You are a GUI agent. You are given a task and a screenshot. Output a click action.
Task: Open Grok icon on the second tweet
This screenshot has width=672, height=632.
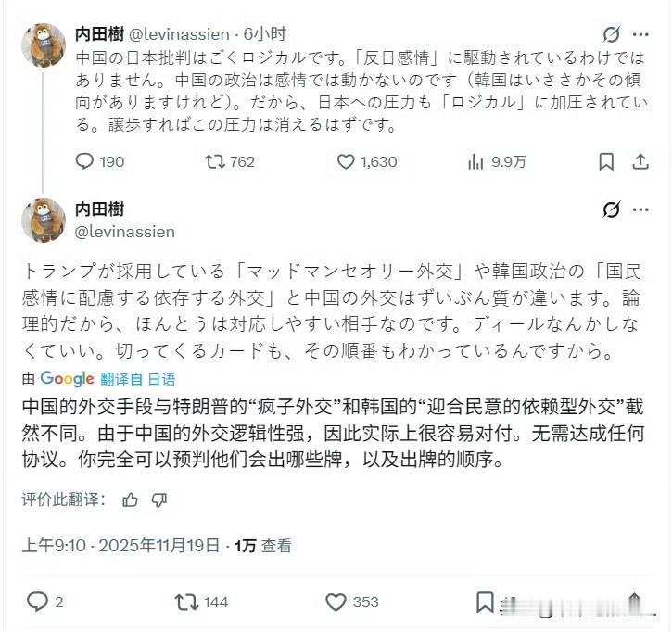click(x=611, y=210)
